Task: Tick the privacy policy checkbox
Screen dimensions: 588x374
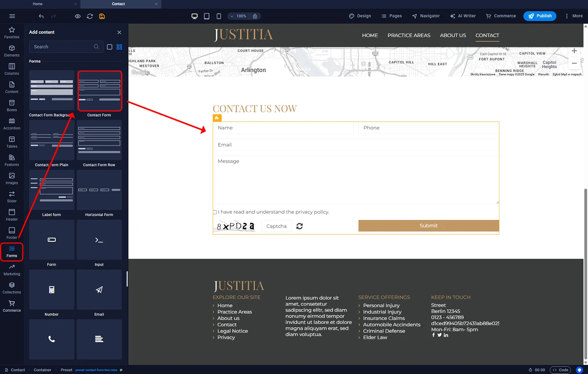Action: 215,212
